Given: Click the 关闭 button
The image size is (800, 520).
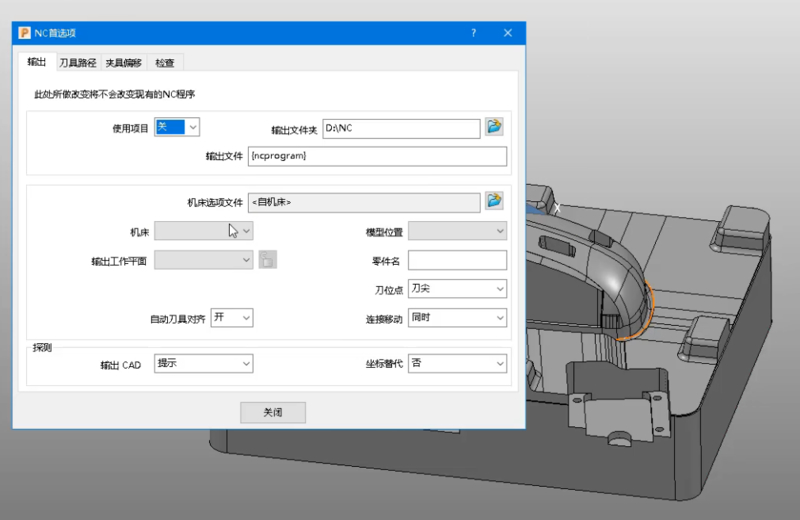Looking at the screenshot, I should tap(273, 412).
